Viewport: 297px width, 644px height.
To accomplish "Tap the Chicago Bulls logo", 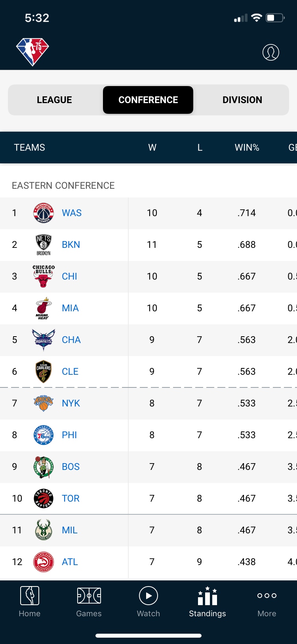I will click(x=44, y=276).
